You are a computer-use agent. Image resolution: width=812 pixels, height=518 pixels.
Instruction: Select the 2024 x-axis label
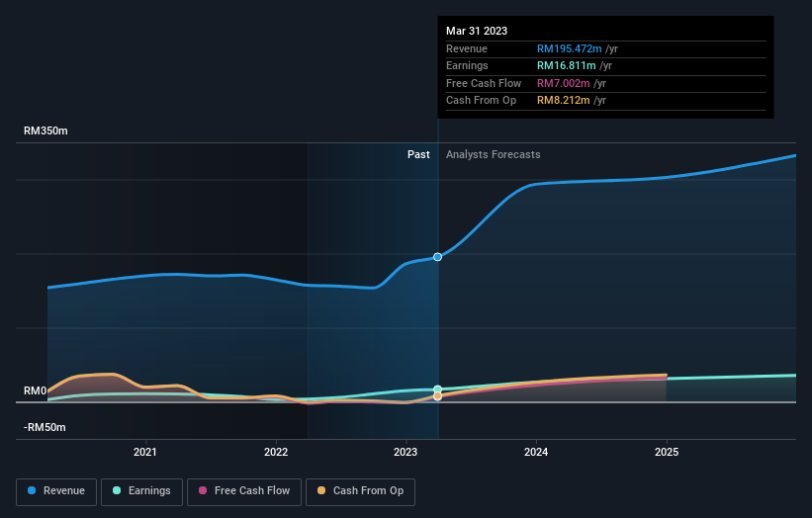tap(536, 452)
